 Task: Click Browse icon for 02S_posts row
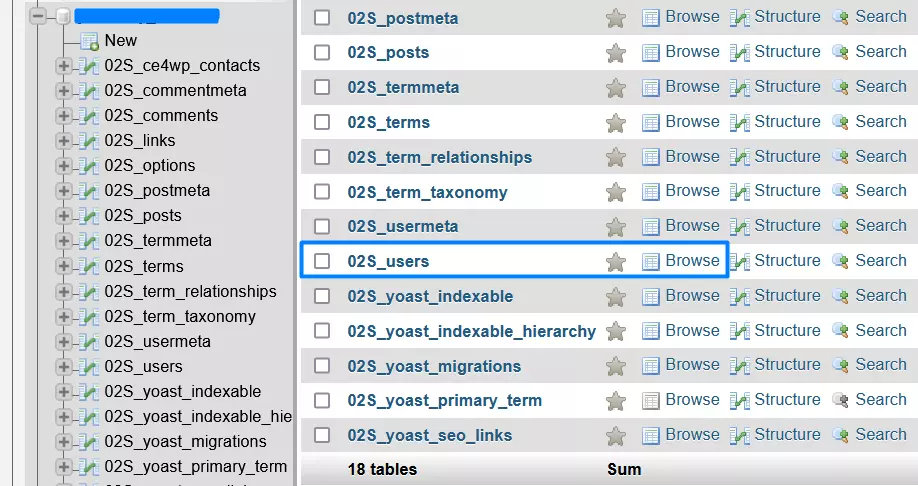(651, 53)
